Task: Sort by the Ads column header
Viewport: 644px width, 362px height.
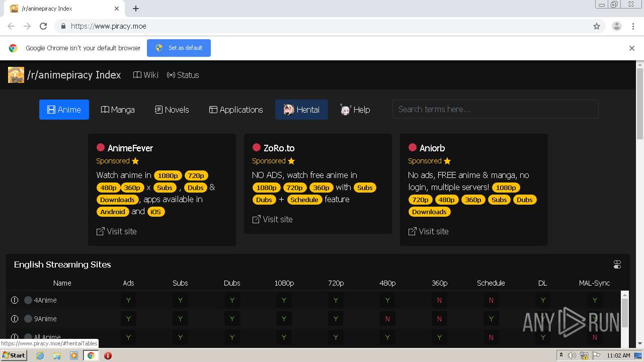Action: (128, 283)
